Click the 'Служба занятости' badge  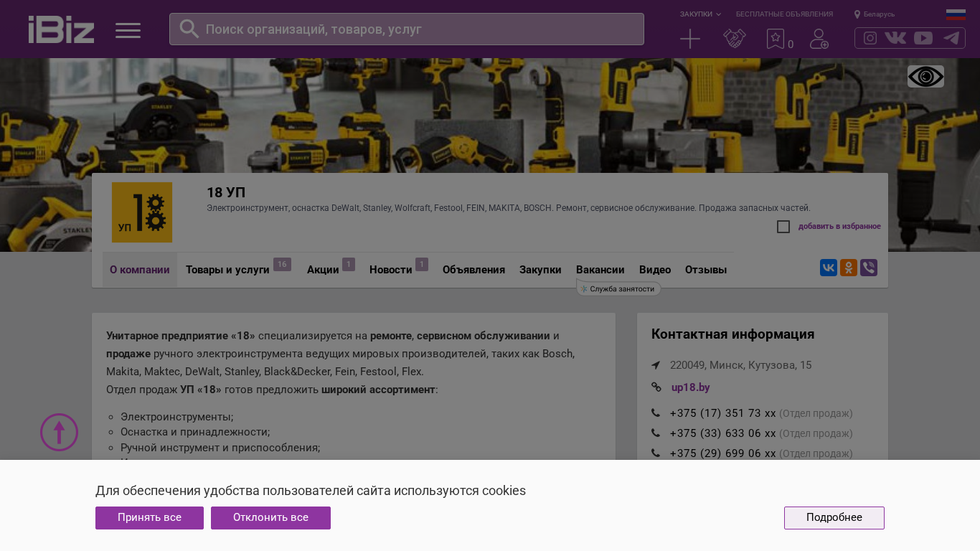(618, 288)
